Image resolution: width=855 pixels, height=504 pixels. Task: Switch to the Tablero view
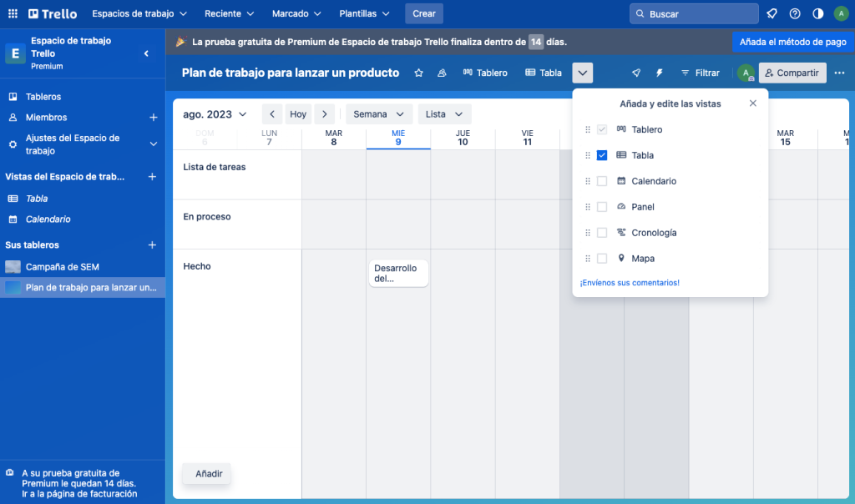484,73
